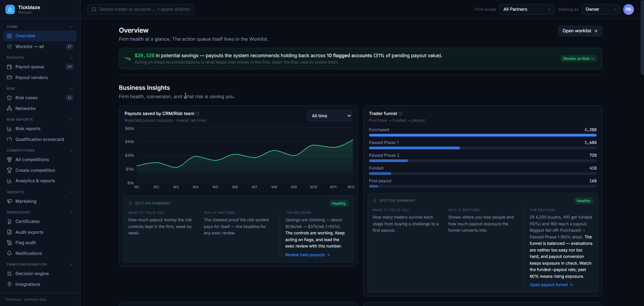Click the Review on Risk button
Screen dimensions: 644x306
pos(579,59)
